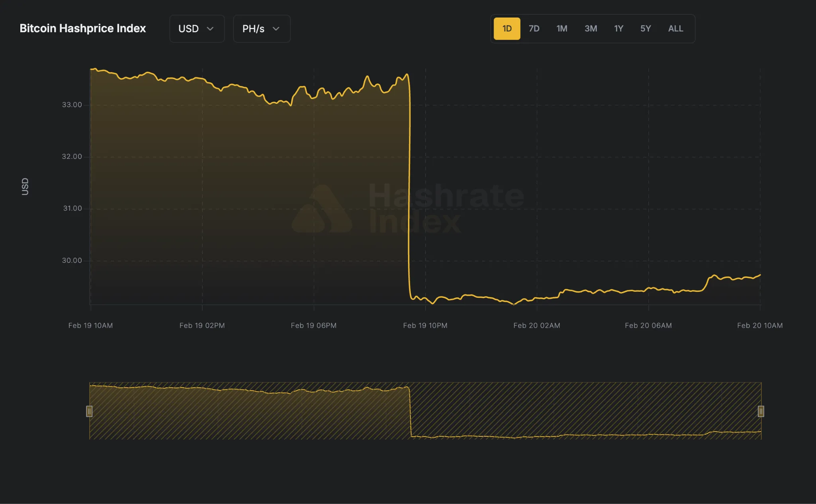The height and width of the screenshot is (504, 816).
Task: Click the Feb 20 02AM axis label
Action: pyautogui.click(x=536, y=326)
